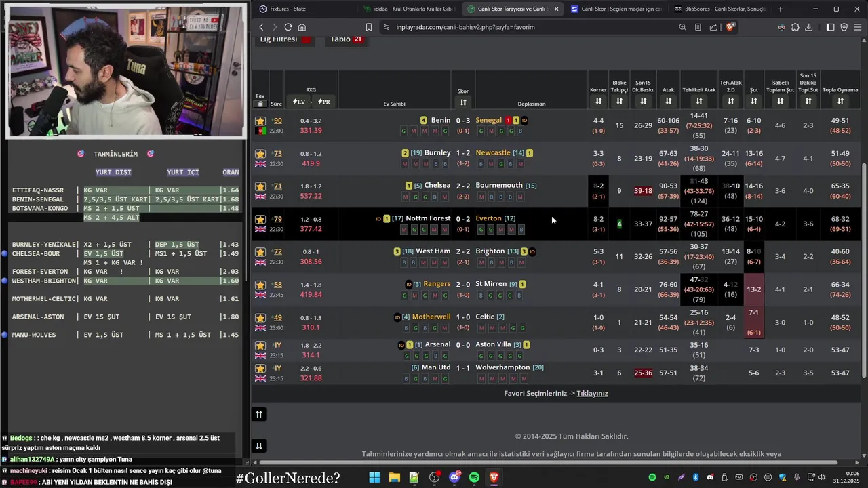The width and height of the screenshot is (868, 488).
Task: Toggle favorite star for Nottm Forest - Everton
Action: 260,220
